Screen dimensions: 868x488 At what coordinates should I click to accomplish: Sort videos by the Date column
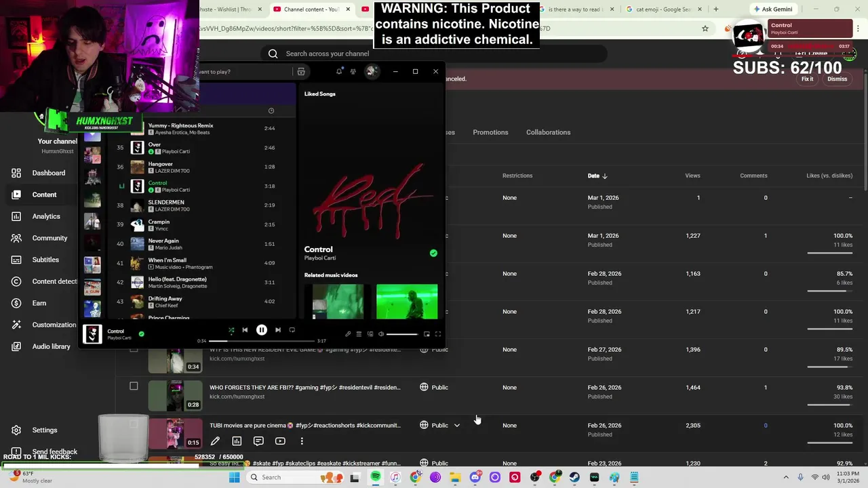597,176
